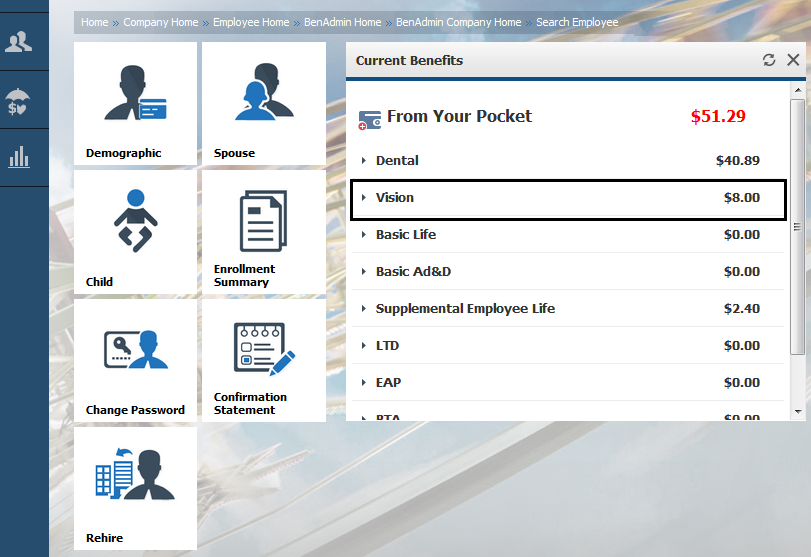Open the Enrollment Summary tile
The image size is (811, 557).
263,231
